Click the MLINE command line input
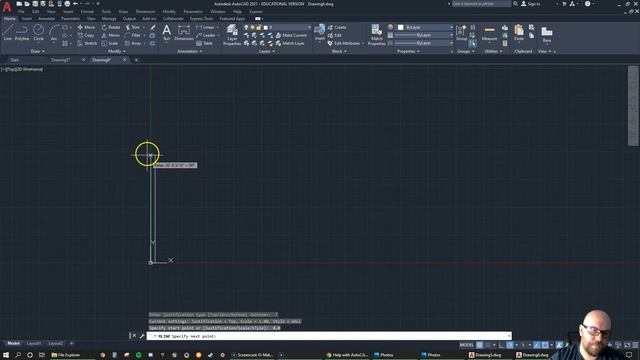This screenshot has height=360, width=640. [329, 336]
